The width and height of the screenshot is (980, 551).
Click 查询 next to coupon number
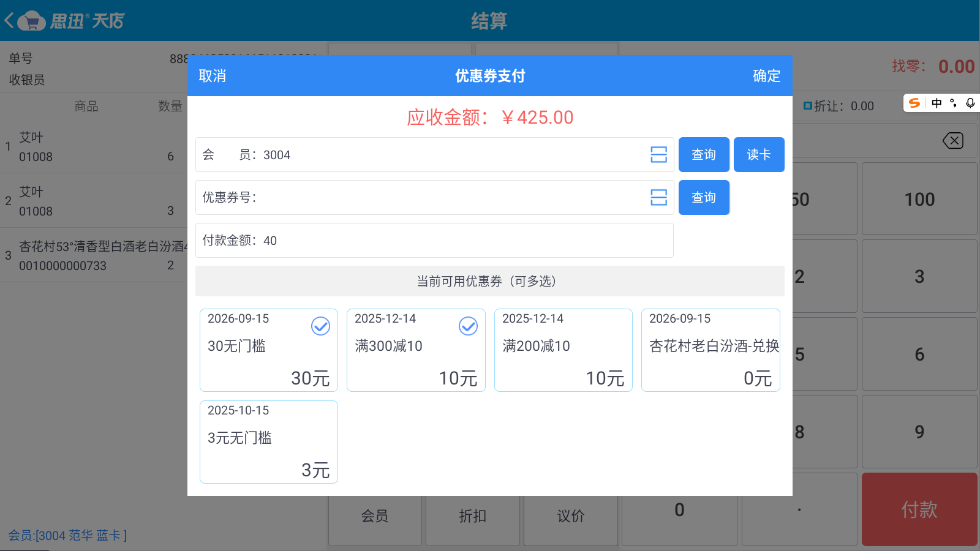(704, 198)
